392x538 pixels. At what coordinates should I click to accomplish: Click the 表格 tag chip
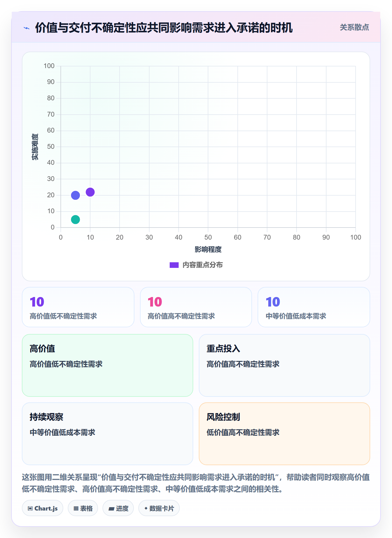tap(83, 508)
